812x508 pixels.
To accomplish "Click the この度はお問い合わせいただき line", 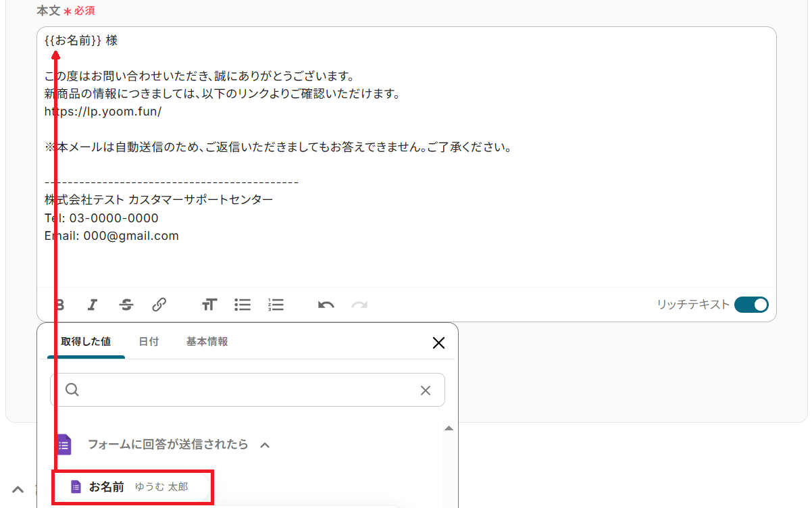I will coord(199,76).
